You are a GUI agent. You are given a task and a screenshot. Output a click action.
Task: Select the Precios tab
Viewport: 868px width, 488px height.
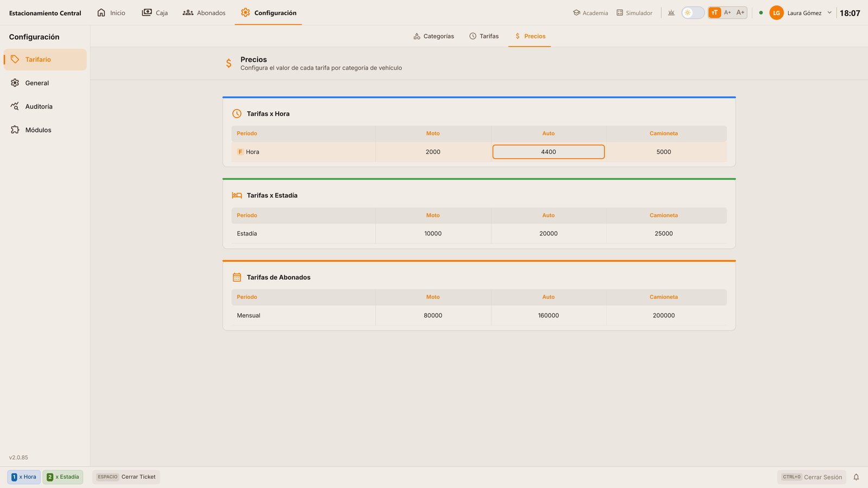coord(529,36)
